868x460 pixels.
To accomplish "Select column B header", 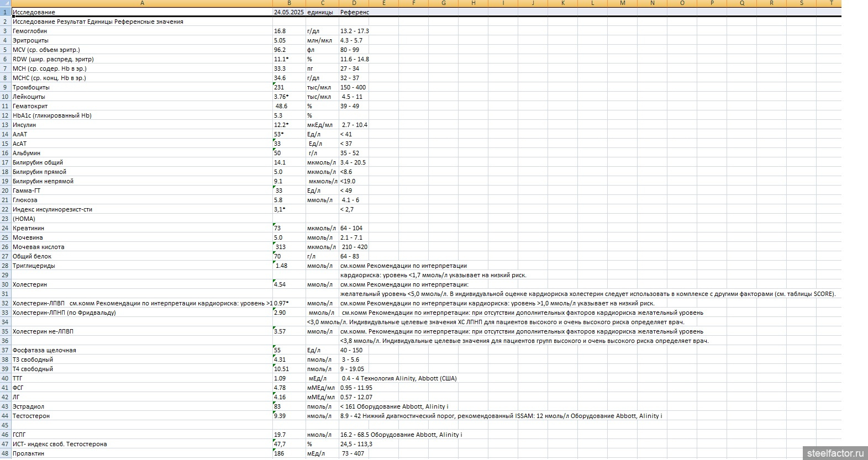I will [289, 3].
